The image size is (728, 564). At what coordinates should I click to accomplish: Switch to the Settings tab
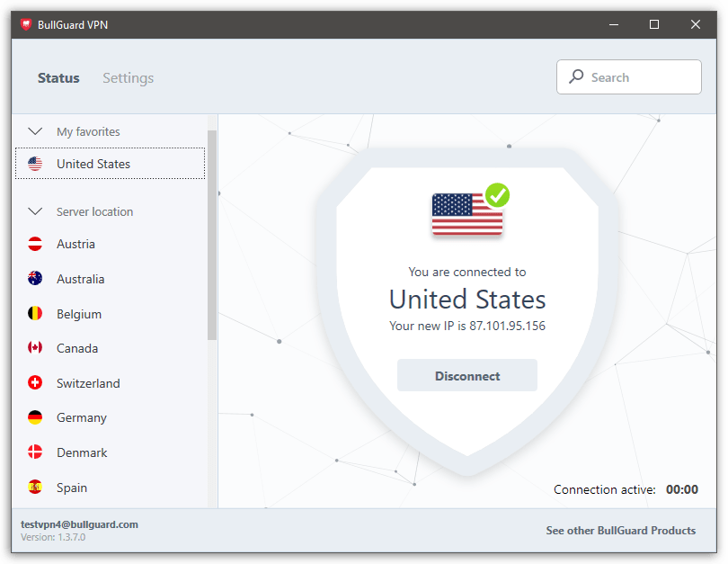[129, 78]
